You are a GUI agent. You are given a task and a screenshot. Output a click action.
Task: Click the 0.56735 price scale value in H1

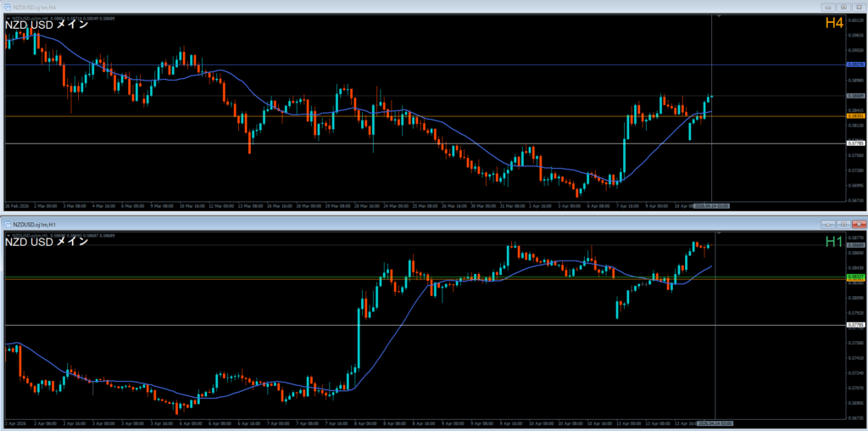click(854, 417)
